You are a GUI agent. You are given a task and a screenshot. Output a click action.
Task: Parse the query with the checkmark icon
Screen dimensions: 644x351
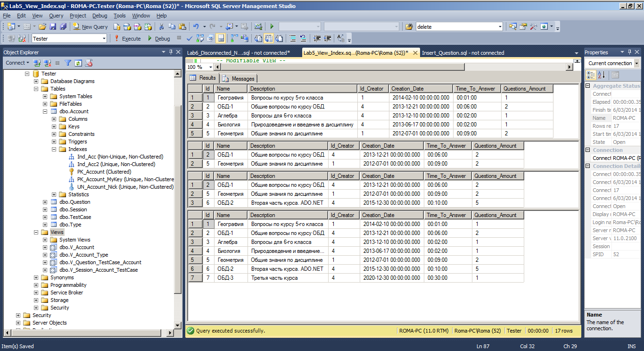click(x=190, y=39)
